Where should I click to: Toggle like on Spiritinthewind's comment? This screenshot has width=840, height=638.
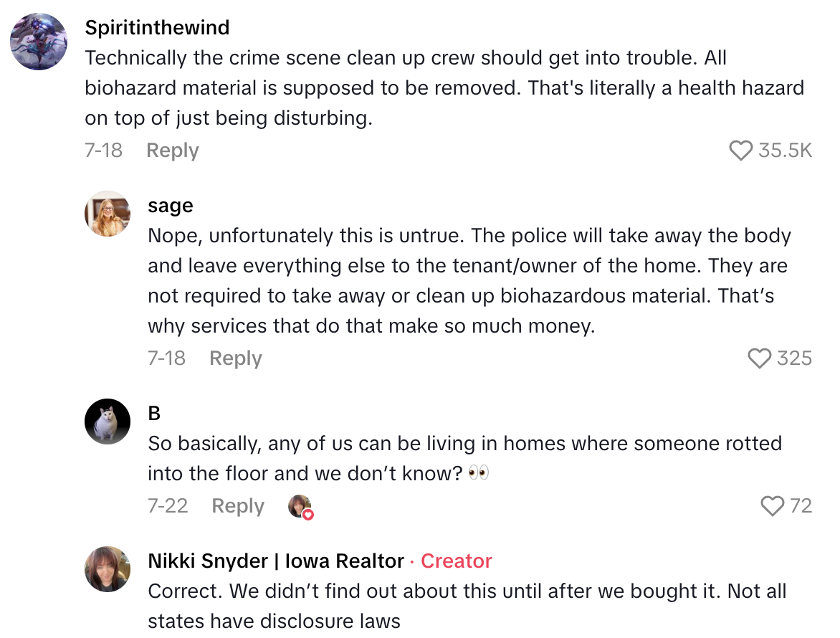point(740,151)
